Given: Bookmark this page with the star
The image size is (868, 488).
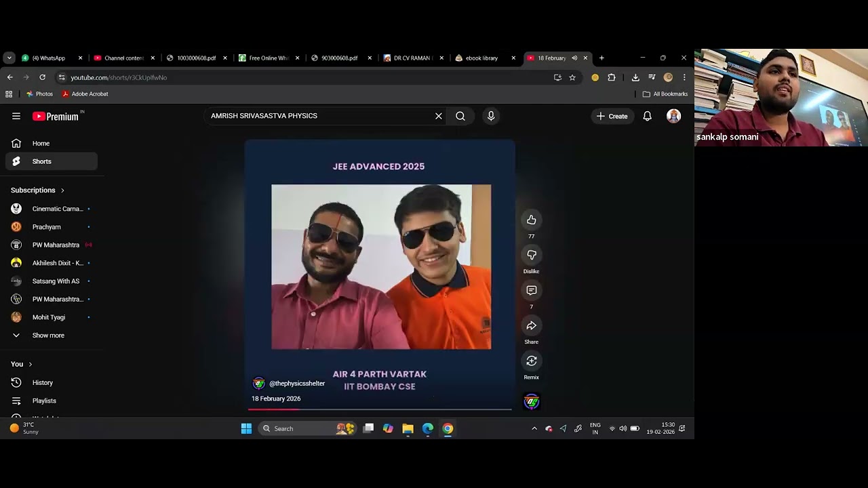Looking at the screenshot, I should tap(572, 77).
